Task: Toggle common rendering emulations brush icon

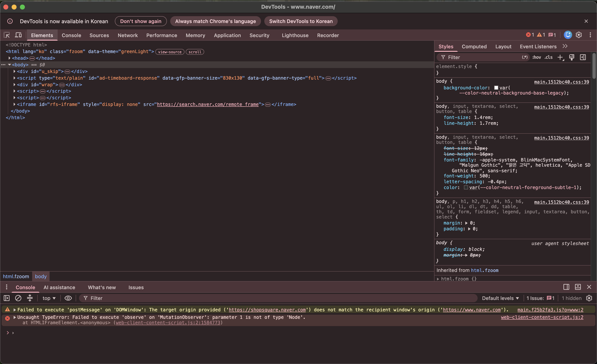Action: point(572,57)
